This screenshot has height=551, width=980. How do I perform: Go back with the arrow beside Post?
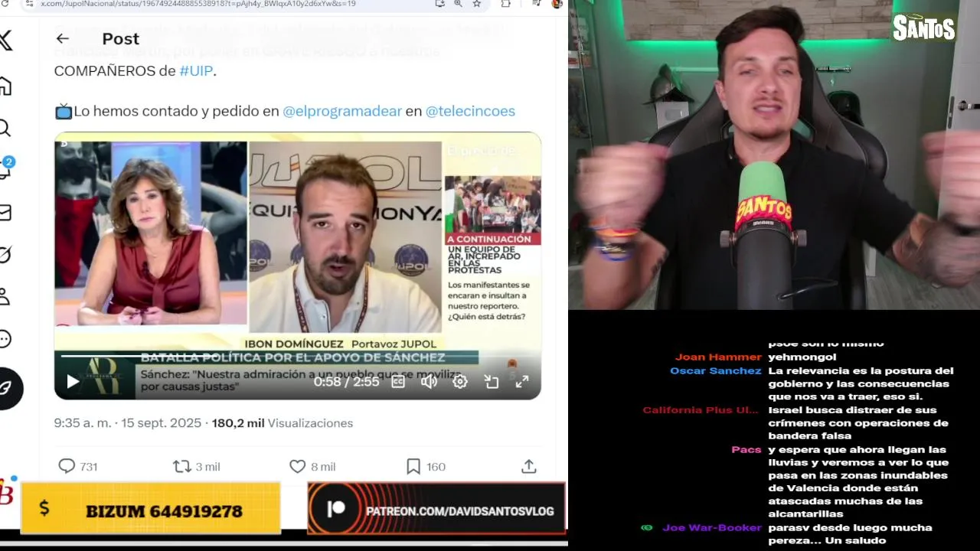click(62, 38)
